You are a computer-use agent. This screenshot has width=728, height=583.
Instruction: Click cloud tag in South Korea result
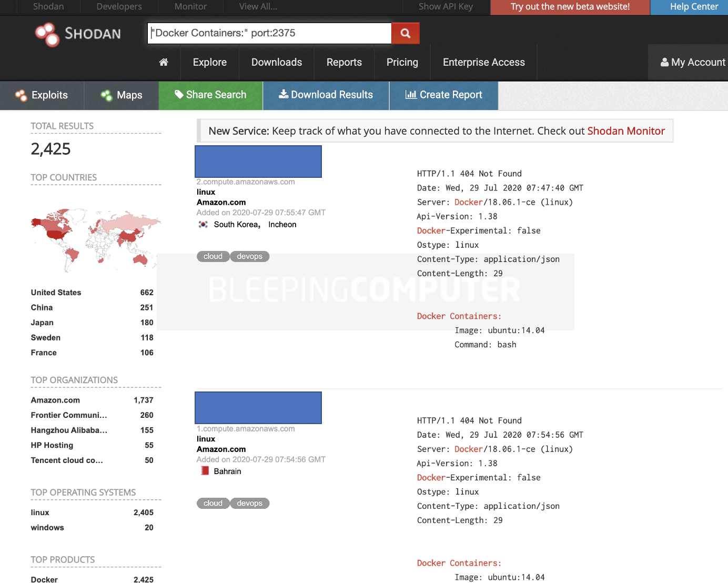(213, 256)
